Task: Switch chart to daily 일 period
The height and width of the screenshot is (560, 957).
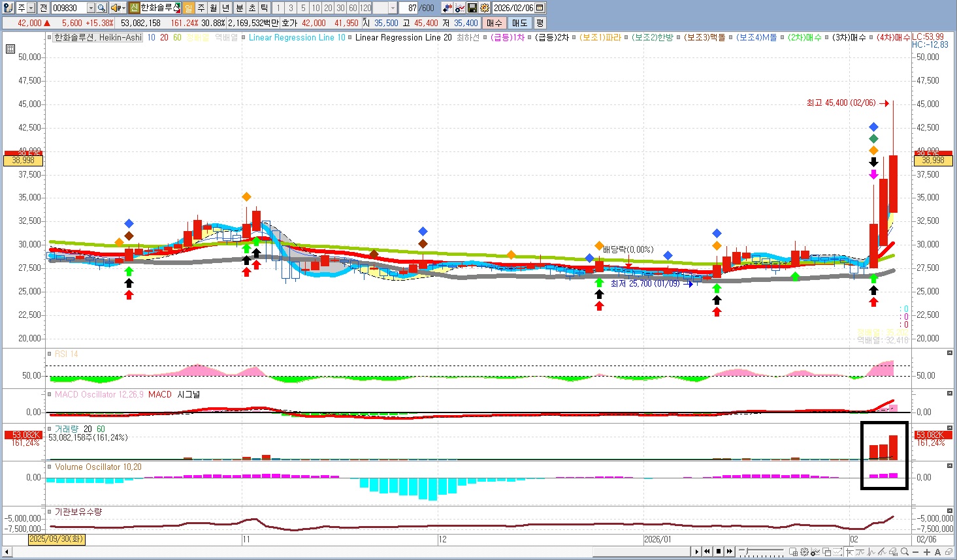Action: tap(188, 8)
